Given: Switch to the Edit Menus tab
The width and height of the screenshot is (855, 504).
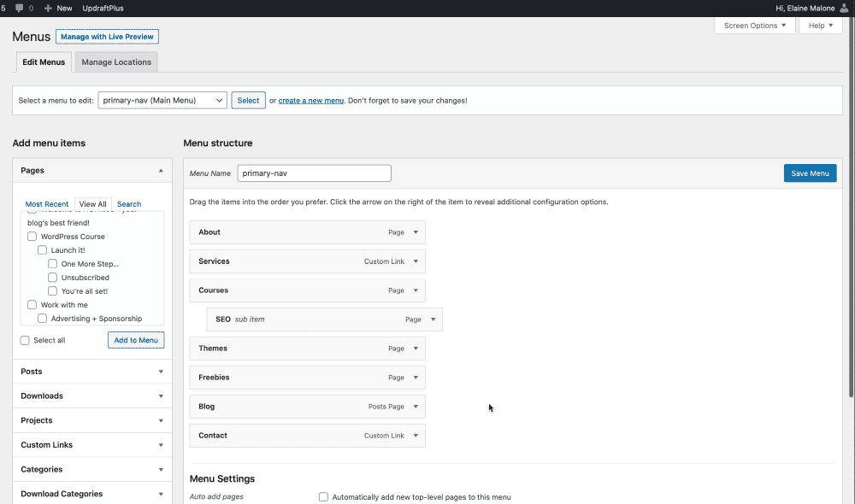Looking at the screenshot, I should [x=44, y=62].
